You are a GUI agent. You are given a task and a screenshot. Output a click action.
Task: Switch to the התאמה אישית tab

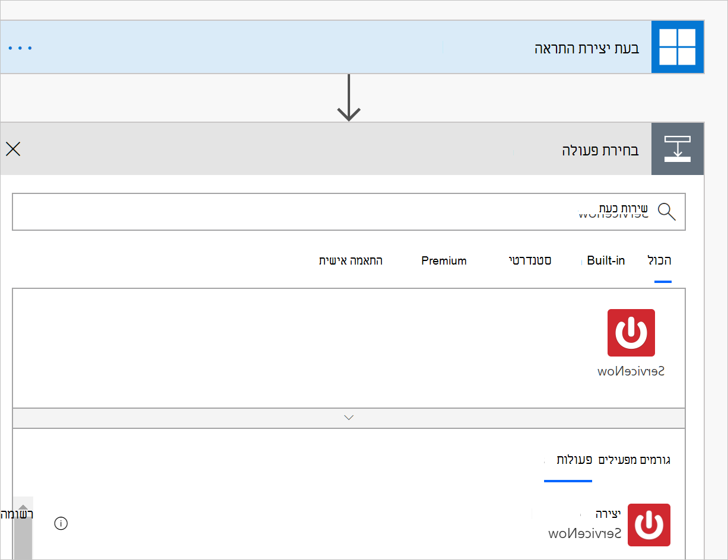tap(351, 260)
